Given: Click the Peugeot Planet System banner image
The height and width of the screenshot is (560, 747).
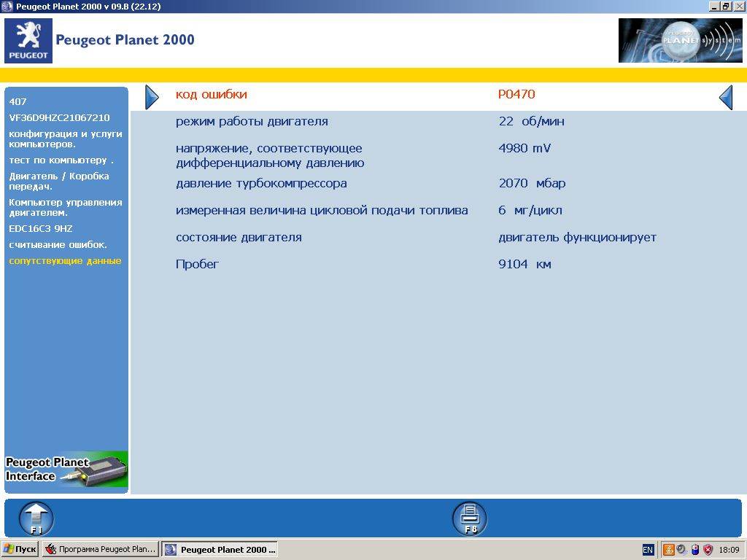Looking at the screenshot, I should (680, 40).
